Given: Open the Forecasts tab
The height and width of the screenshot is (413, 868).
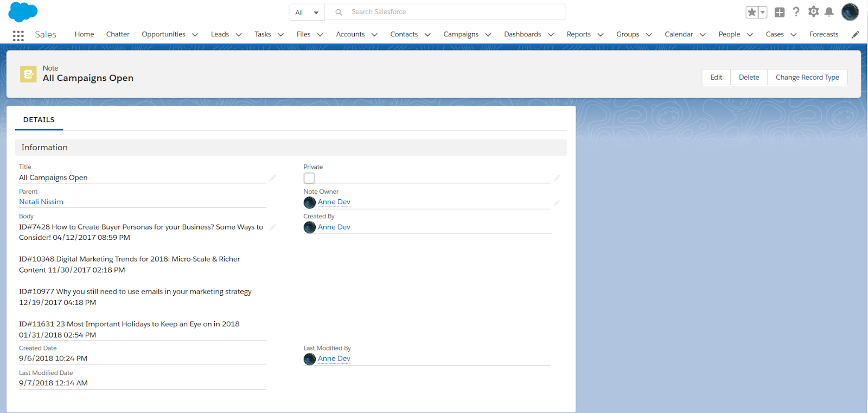Looking at the screenshot, I should (x=824, y=34).
